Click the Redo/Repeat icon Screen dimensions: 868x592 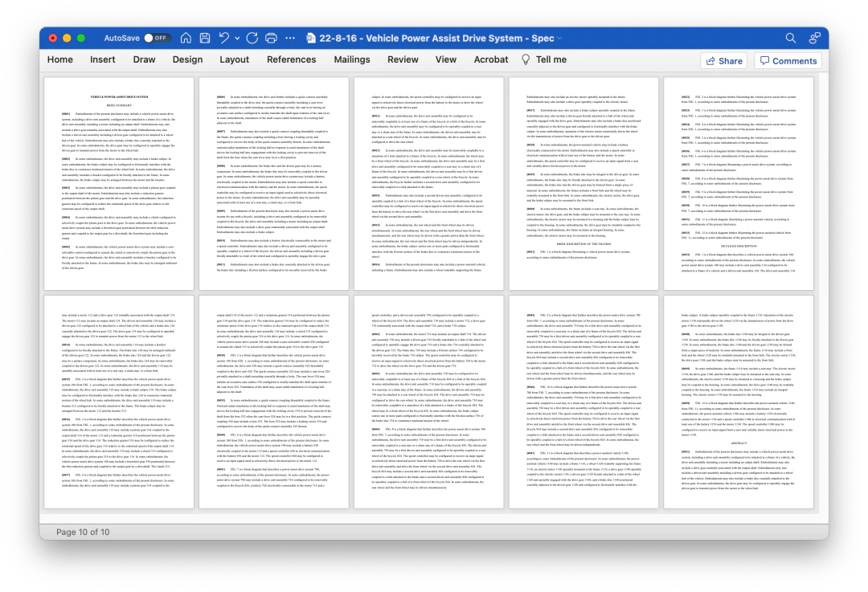(252, 38)
